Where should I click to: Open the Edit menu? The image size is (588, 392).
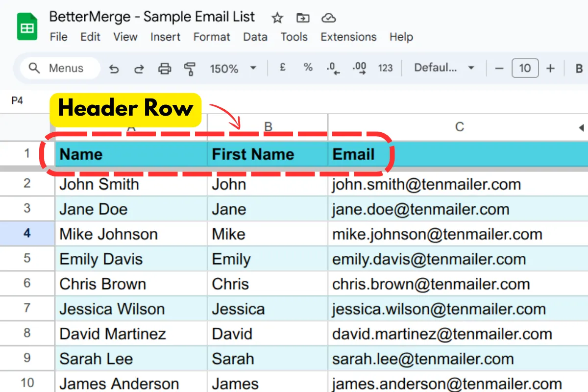pos(90,37)
